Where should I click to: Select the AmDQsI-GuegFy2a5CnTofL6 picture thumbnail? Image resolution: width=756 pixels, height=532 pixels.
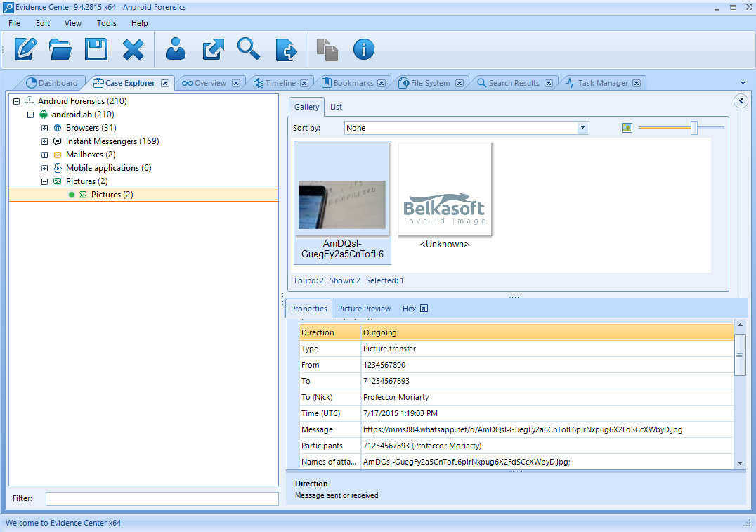[x=342, y=203]
